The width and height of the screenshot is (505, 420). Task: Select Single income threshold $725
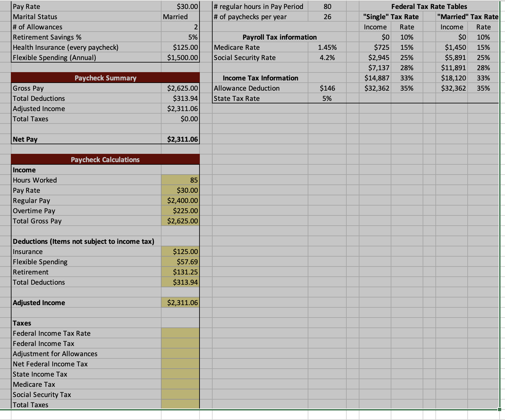pyautogui.click(x=375, y=47)
